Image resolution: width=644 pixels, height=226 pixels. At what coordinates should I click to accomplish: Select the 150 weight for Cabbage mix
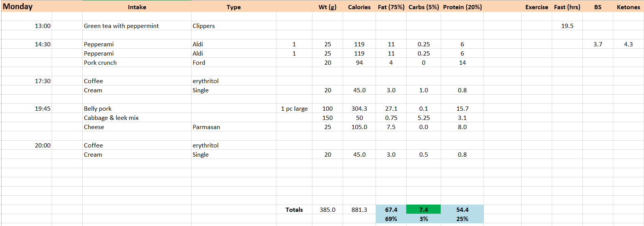(327, 118)
